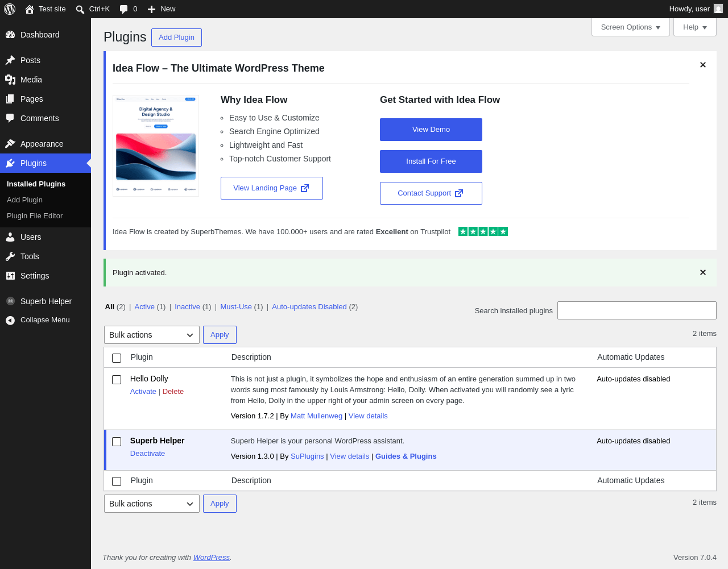The image size is (728, 569).
Task: Click the WordPress logo in admin bar
Action: click(10, 9)
